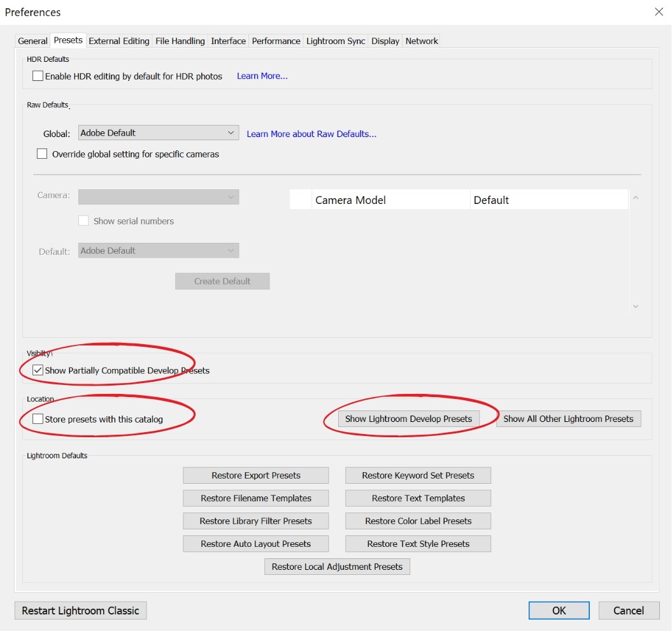Close the Preferences window

pyautogui.click(x=659, y=11)
